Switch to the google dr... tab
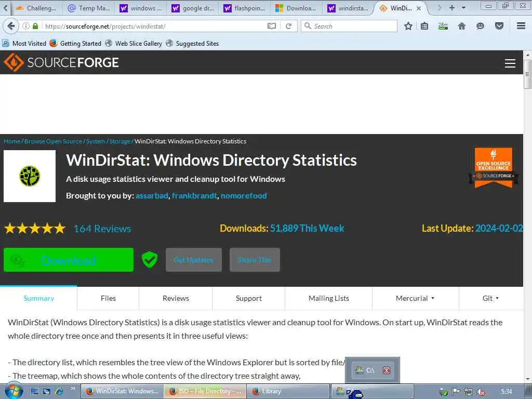Image resolution: width=532 pixels, height=399 pixels. click(x=193, y=8)
